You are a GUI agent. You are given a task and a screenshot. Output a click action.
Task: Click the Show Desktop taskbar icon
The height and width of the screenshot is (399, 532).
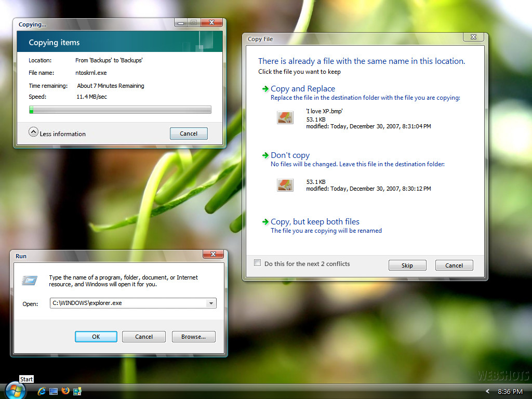click(x=54, y=391)
